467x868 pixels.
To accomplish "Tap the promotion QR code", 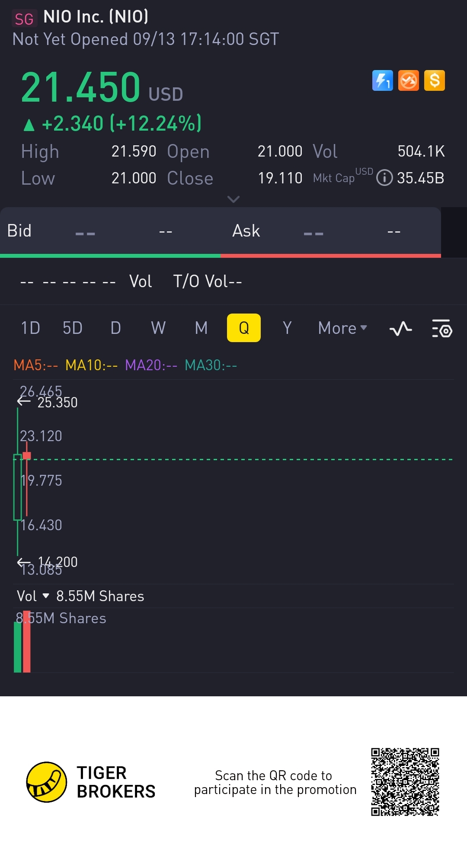I will click(405, 782).
